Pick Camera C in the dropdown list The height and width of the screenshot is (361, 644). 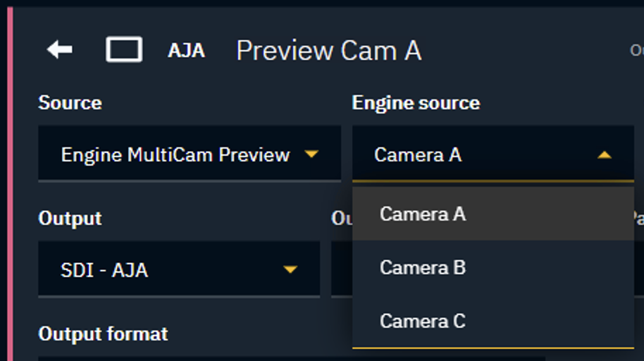pyautogui.click(x=423, y=322)
